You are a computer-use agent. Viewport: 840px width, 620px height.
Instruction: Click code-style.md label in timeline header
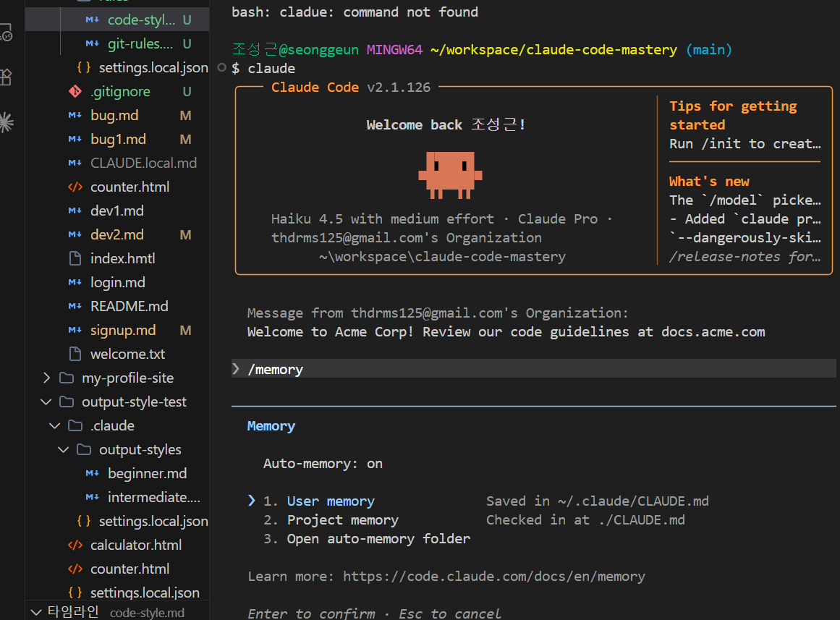click(147, 613)
